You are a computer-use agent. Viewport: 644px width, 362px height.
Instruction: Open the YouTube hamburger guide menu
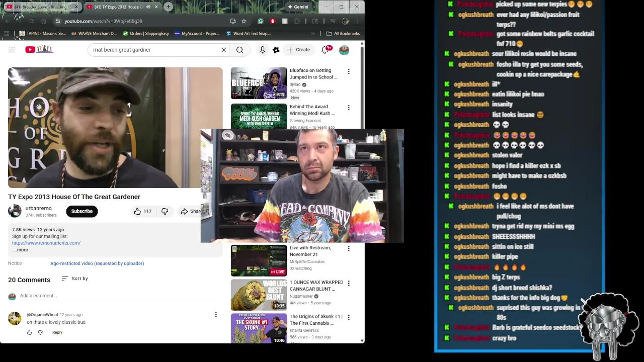12,50
